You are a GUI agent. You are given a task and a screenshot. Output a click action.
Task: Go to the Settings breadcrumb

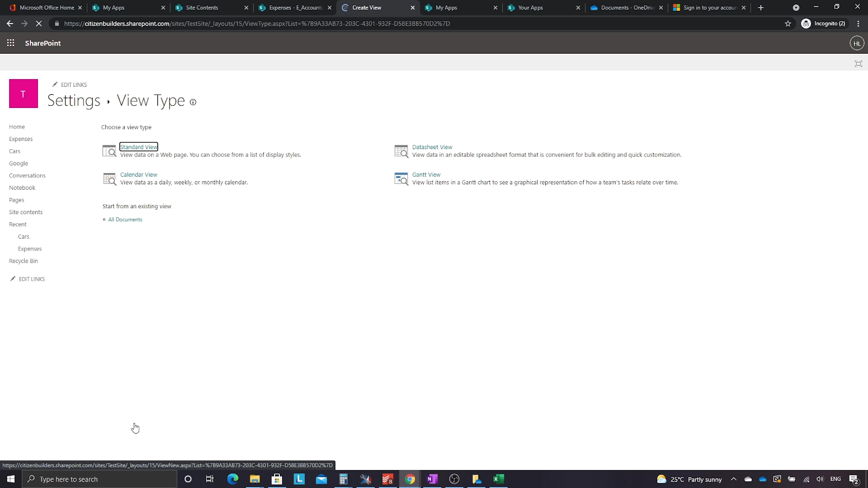[x=74, y=101]
